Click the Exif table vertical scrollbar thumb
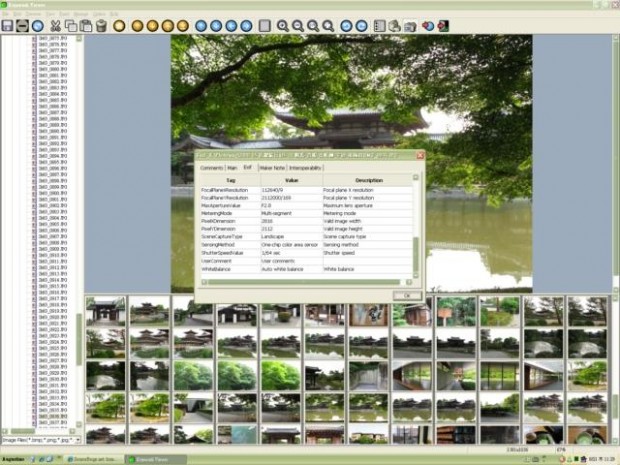Viewport: 620px width, 465px height. (416, 254)
